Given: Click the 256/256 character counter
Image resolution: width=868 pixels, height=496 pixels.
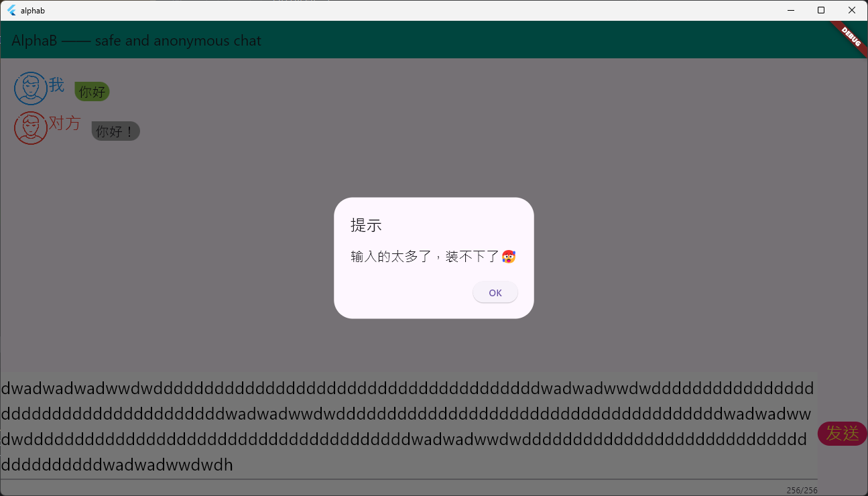Looking at the screenshot, I should tap(802, 490).
